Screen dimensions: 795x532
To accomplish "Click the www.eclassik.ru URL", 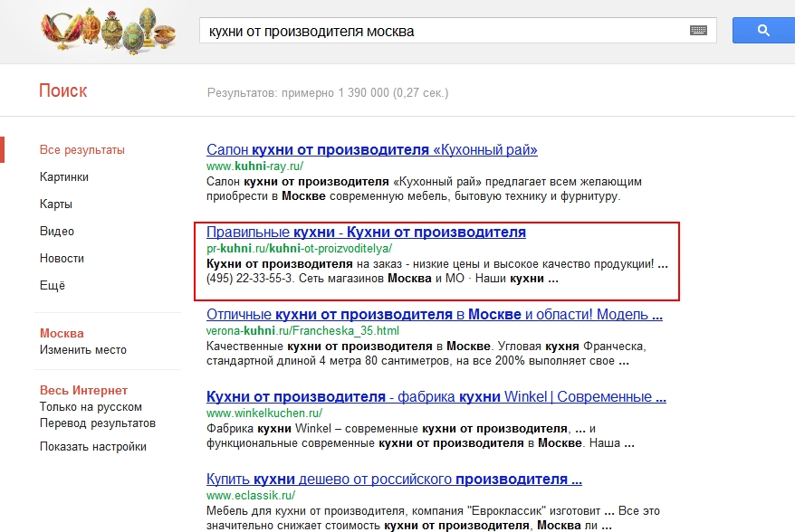I will point(251,496).
